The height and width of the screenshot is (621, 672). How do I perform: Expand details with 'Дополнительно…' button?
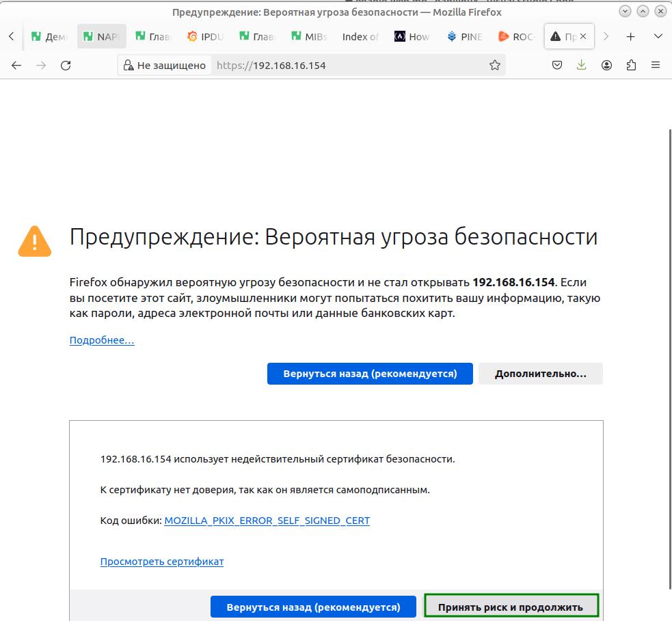pyautogui.click(x=540, y=374)
